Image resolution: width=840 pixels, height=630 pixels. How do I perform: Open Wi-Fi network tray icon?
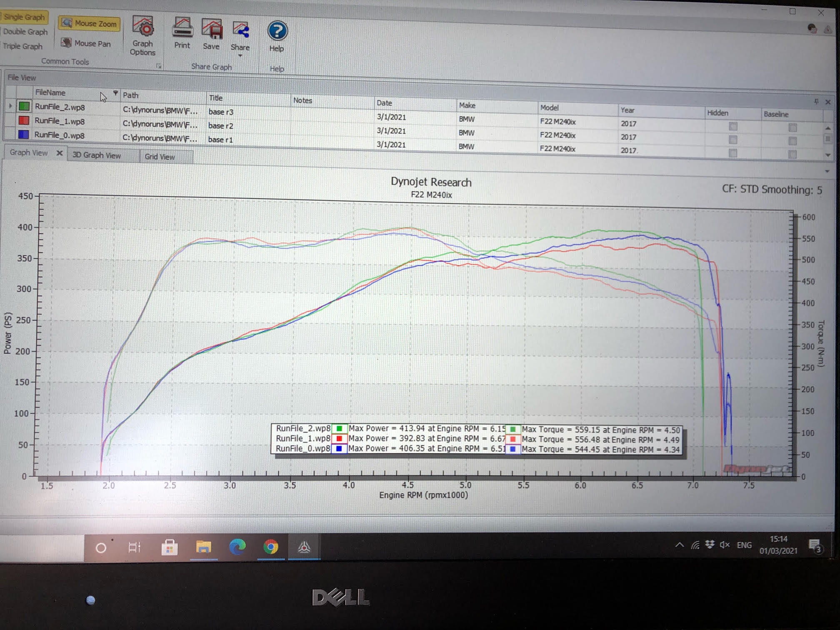click(x=695, y=545)
